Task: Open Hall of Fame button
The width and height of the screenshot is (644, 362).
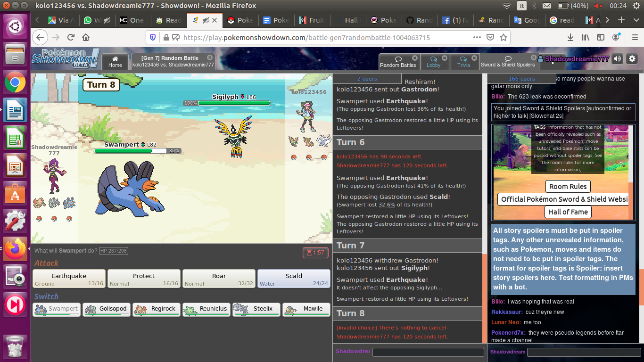Action: click(568, 212)
